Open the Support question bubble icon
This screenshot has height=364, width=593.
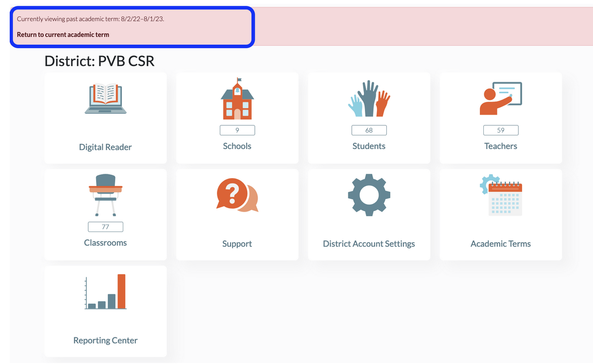(237, 195)
